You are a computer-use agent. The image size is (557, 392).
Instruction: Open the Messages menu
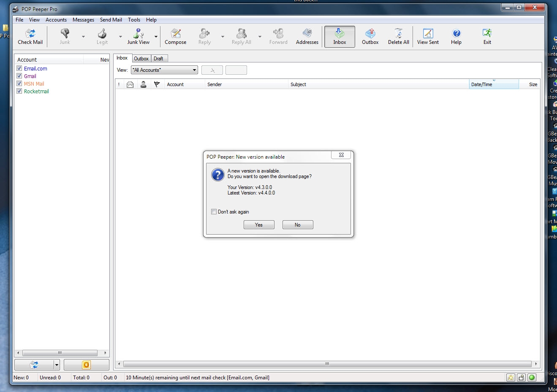83,20
